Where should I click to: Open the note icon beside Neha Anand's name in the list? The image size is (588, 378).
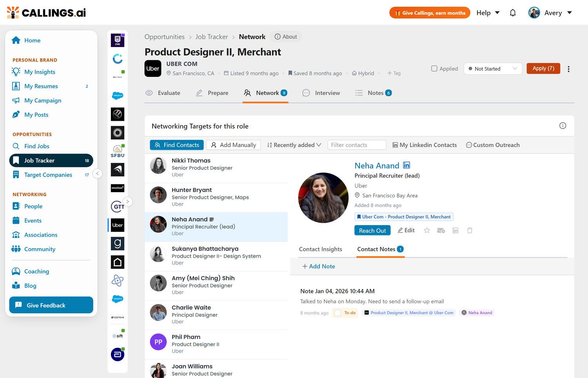pyautogui.click(x=212, y=220)
